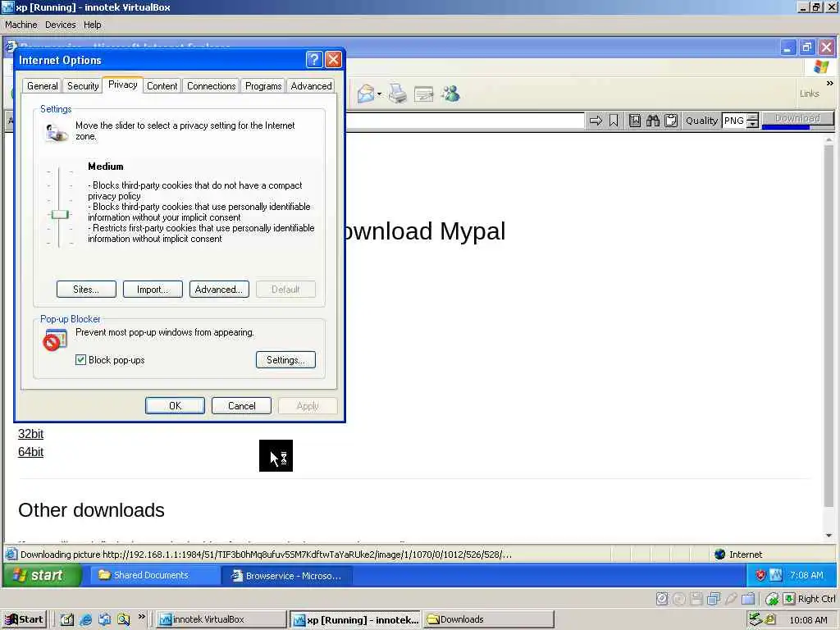Screen dimensions: 840x630
Task: Click the Sites... button
Action: (x=86, y=290)
